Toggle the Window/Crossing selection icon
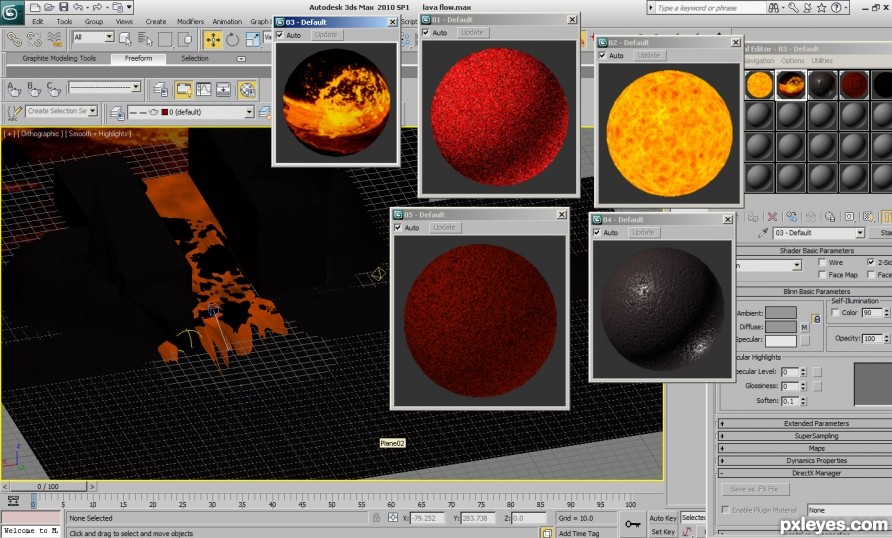 [x=185, y=39]
